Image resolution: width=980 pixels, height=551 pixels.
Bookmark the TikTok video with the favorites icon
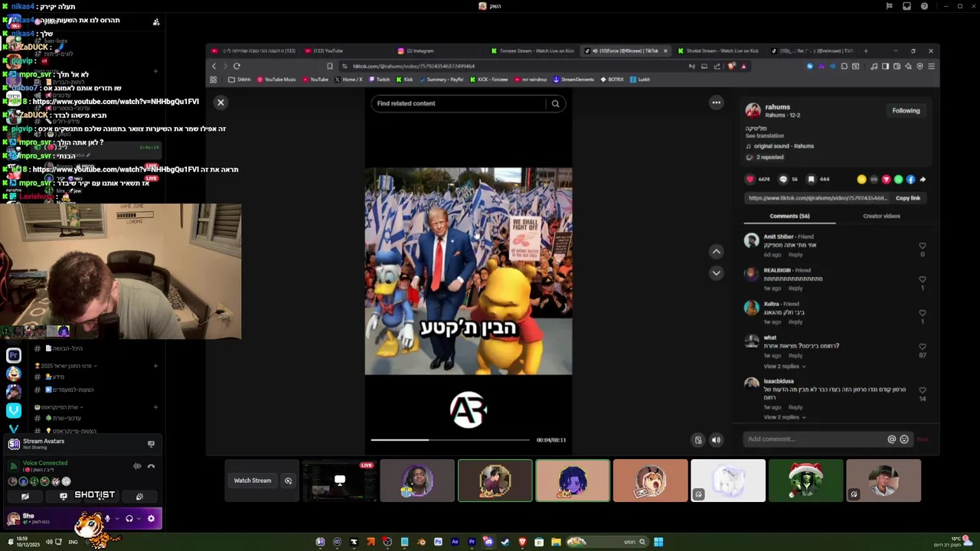pos(812,179)
